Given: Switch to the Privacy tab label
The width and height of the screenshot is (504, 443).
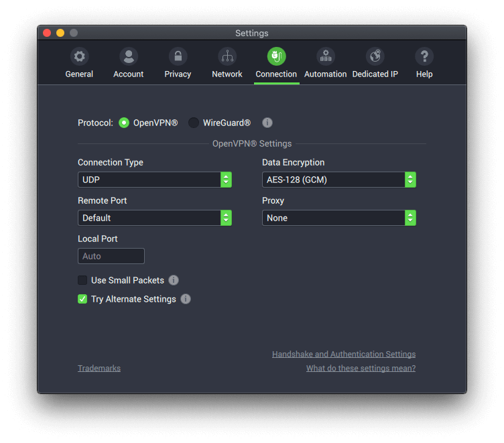Looking at the screenshot, I should pyautogui.click(x=178, y=74).
